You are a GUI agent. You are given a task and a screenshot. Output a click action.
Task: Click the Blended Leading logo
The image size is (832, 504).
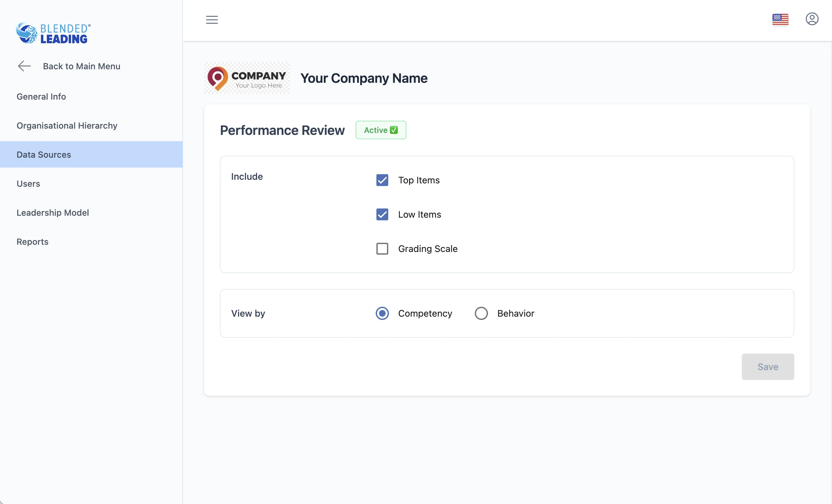[x=53, y=33]
